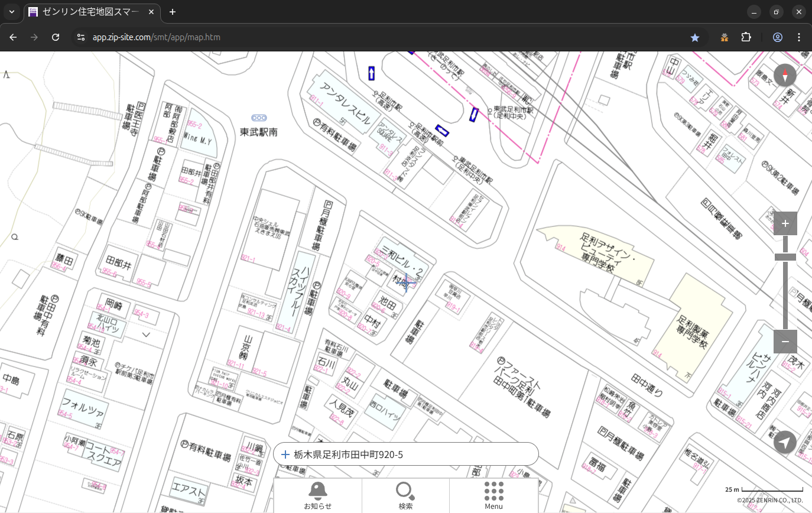
Task: Click the fedora-hat extension icon
Action: click(725, 37)
